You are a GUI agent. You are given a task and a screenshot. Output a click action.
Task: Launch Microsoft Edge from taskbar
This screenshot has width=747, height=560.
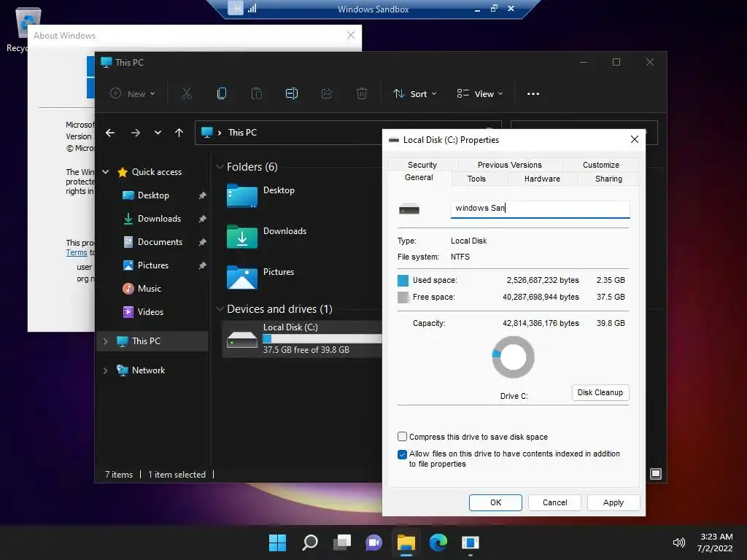point(438,542)
